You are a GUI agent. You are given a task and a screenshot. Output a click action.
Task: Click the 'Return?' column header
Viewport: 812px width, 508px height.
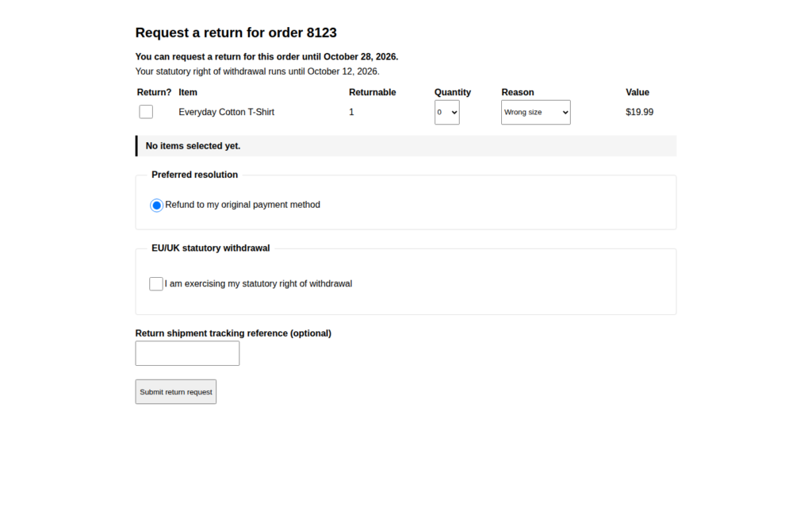(x=155, y=92)
